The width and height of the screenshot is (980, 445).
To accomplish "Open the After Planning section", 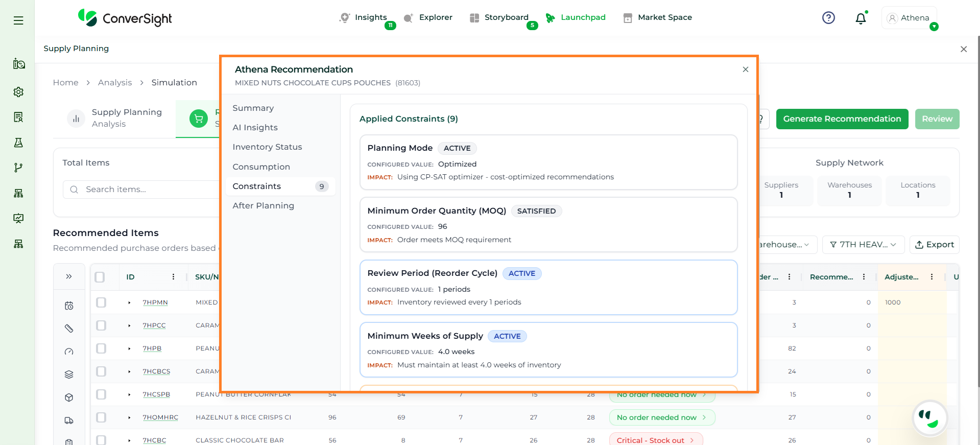I will coord(263,206).
